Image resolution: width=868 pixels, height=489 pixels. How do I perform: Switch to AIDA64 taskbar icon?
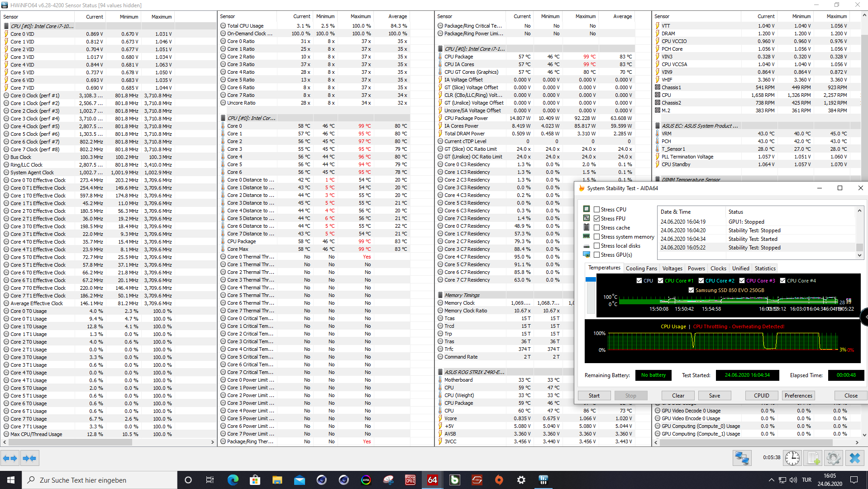point(433,480)
